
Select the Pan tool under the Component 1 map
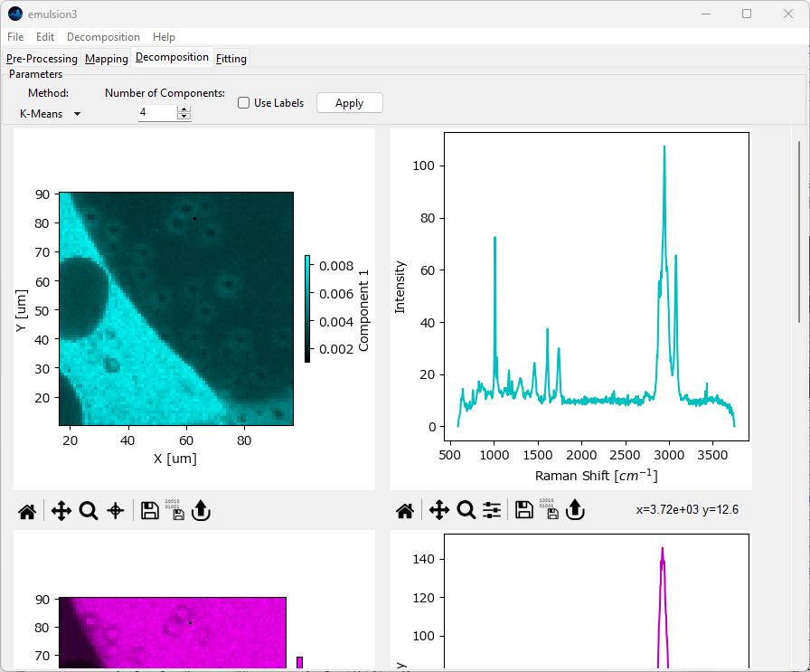click(61, 511)
